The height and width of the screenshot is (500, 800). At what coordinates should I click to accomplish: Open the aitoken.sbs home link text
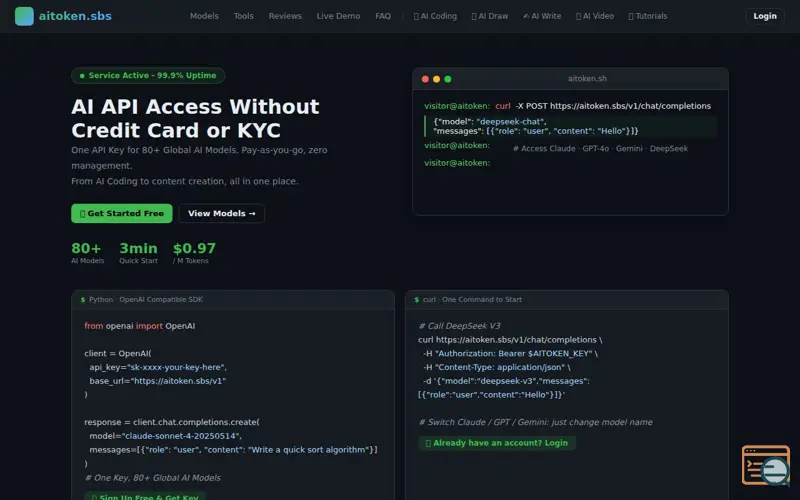75,16
